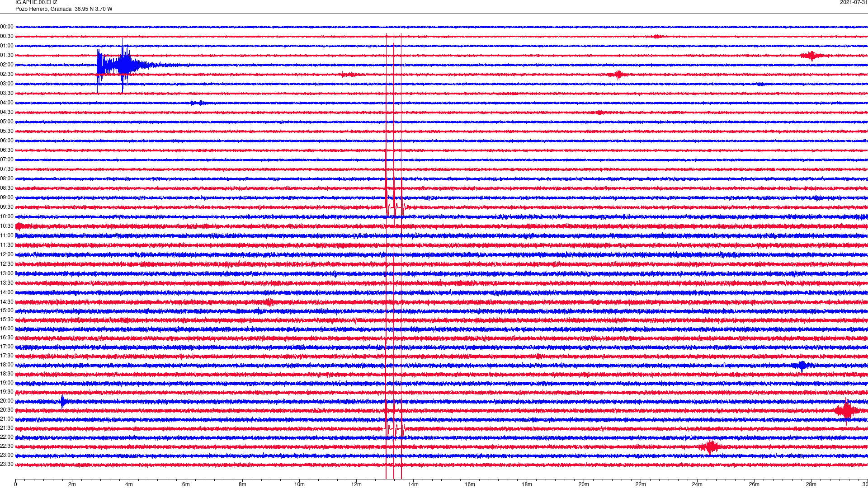Click the red event burst on 20:30 trace
Screen dimensions: 868x488
(846, 411)
